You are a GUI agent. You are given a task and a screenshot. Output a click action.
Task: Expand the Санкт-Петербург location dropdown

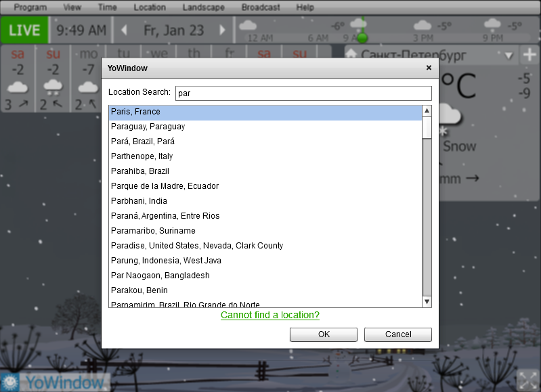[x=508, y=56]
